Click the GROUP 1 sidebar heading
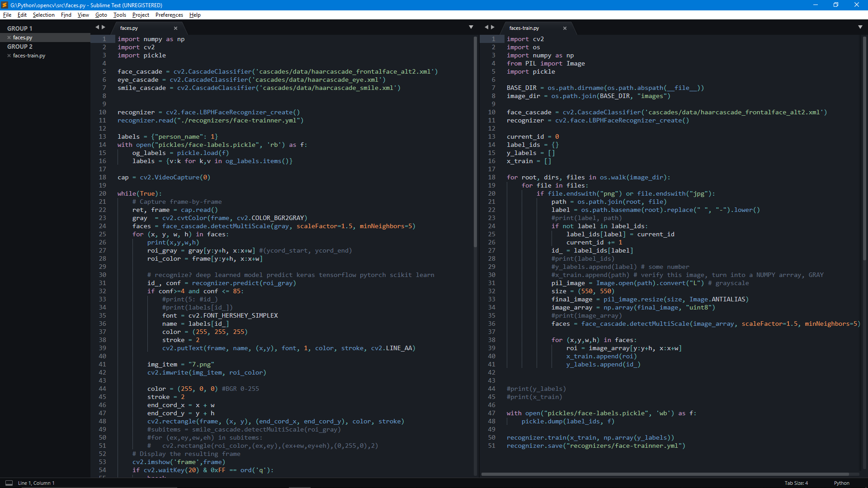This screenshot has width=868, height=488. 19,28
